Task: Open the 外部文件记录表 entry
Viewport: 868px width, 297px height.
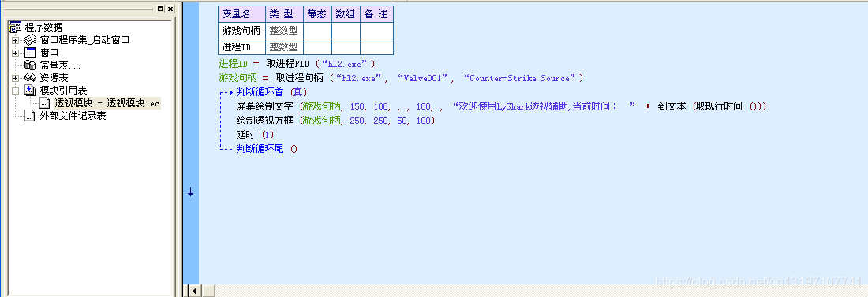Action: click(x=73, y=116)
